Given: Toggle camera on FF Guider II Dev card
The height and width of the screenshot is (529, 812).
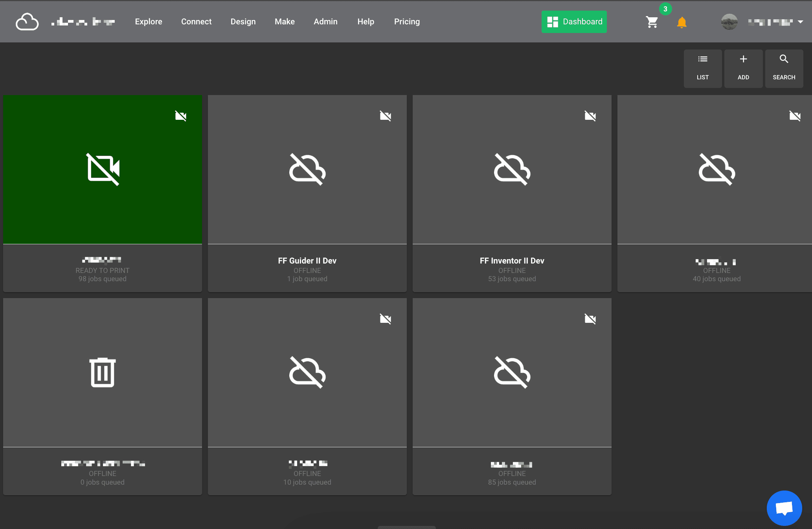Looking at the screenshot, I should pyautogui.click(x=385, y=116).
